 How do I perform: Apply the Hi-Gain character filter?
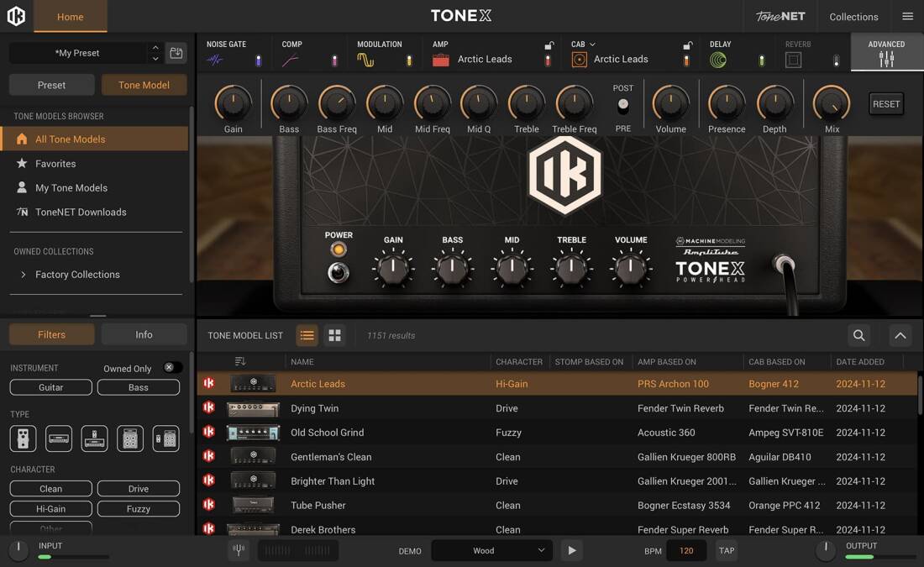coord(50,508)
